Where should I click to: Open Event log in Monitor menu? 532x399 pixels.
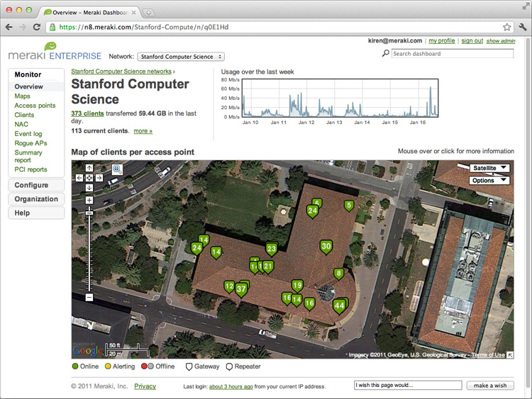(28, 134)
